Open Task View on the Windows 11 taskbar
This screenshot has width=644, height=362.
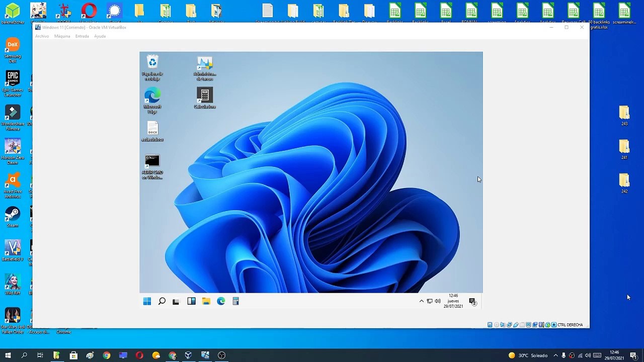[x=176, y=301]
